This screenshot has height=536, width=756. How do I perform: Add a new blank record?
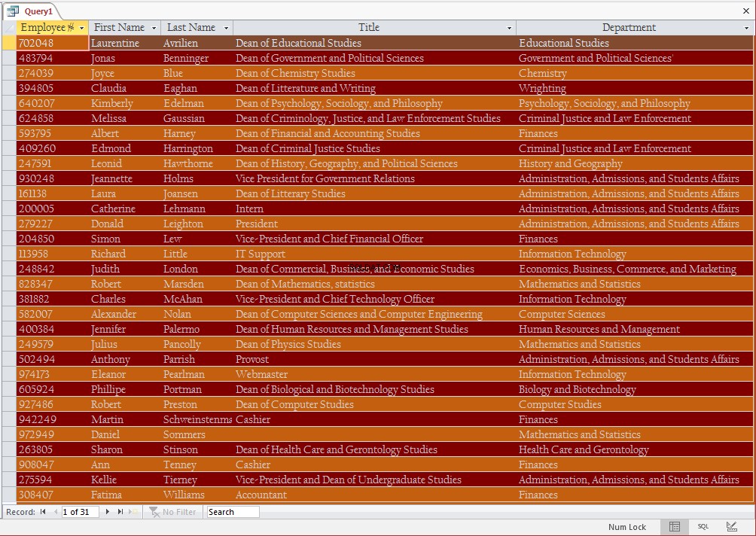coord(133,511)
